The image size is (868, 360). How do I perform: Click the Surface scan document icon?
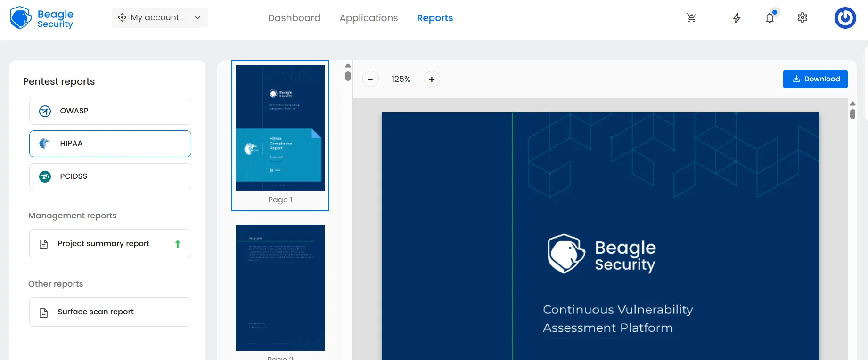44,312
